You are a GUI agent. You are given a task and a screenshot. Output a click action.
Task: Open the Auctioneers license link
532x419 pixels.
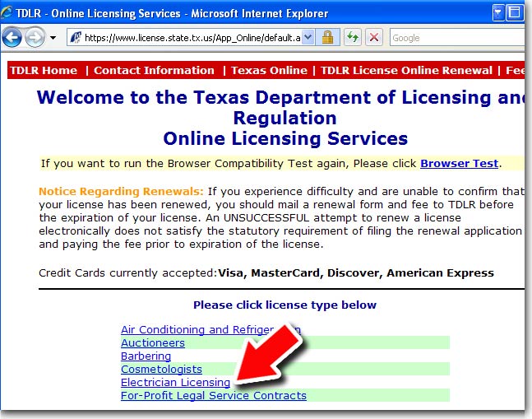(153, 343)
